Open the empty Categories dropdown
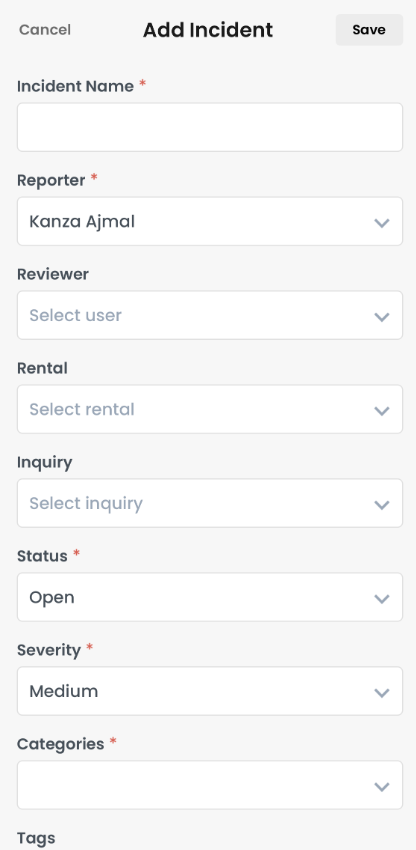The image size is (416, 850). [210, 785]
